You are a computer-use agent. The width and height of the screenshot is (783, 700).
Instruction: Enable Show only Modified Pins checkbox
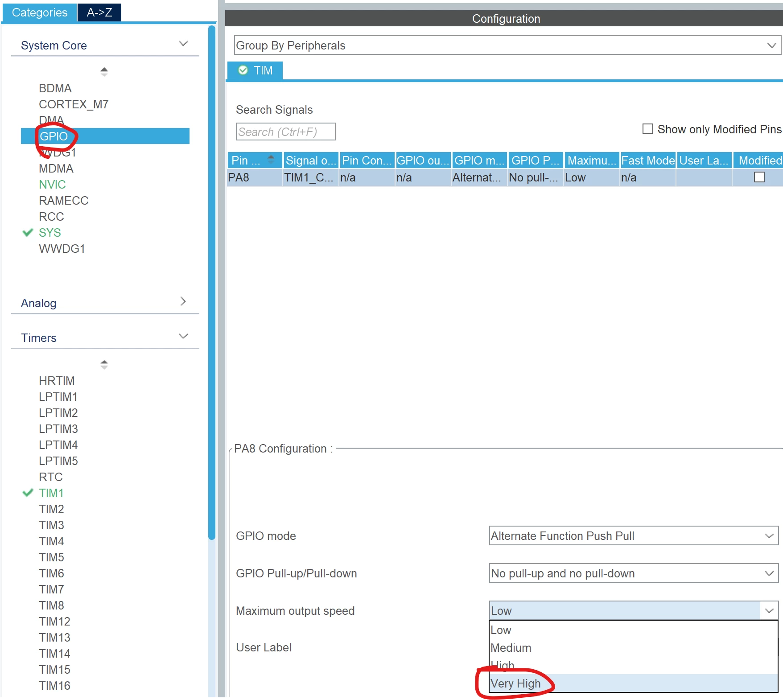(x=647, y=129)
